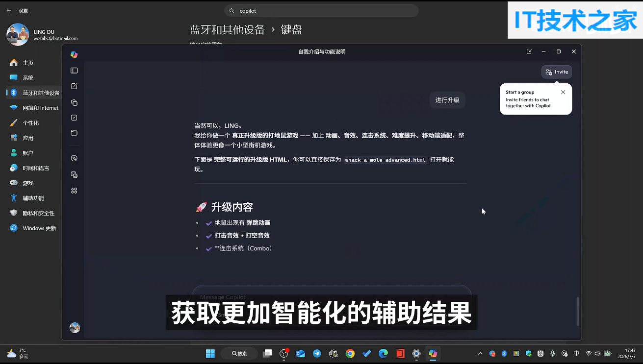This screenshot has height=364, width=643.
Task: Open profile avatar at bottom of Copilot sidebar
Action: click(x=75, y=328)
